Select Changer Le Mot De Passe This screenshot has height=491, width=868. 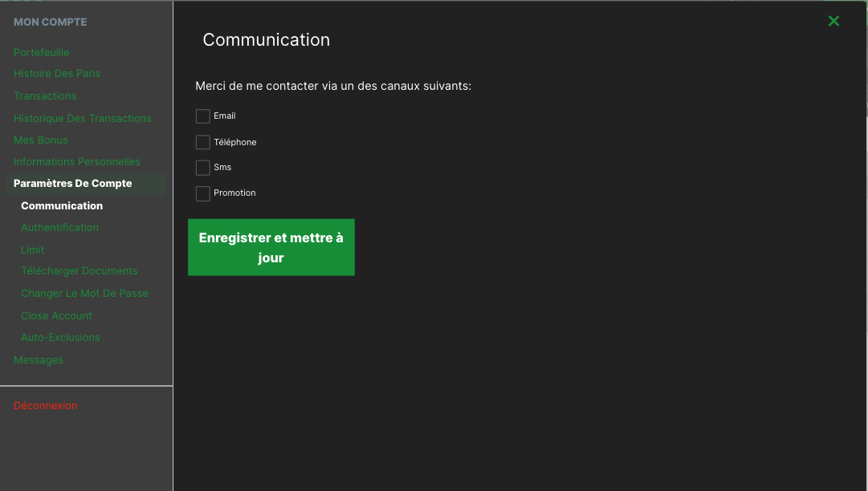click(84, 294)
